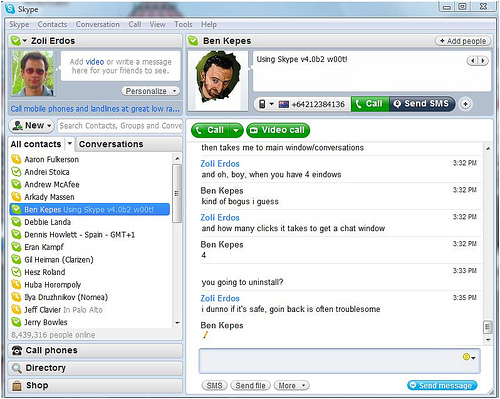Click Directory magnifier icon
Viewport: 500px width, 399px height.
click(17, 368)
